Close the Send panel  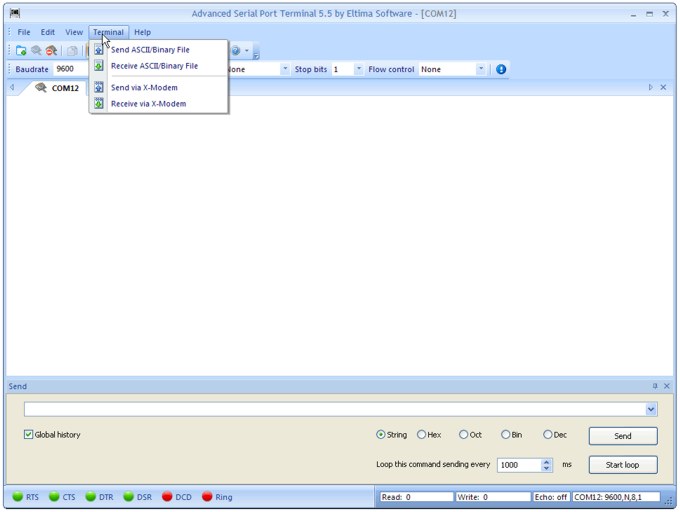click(x=667, y=386)
